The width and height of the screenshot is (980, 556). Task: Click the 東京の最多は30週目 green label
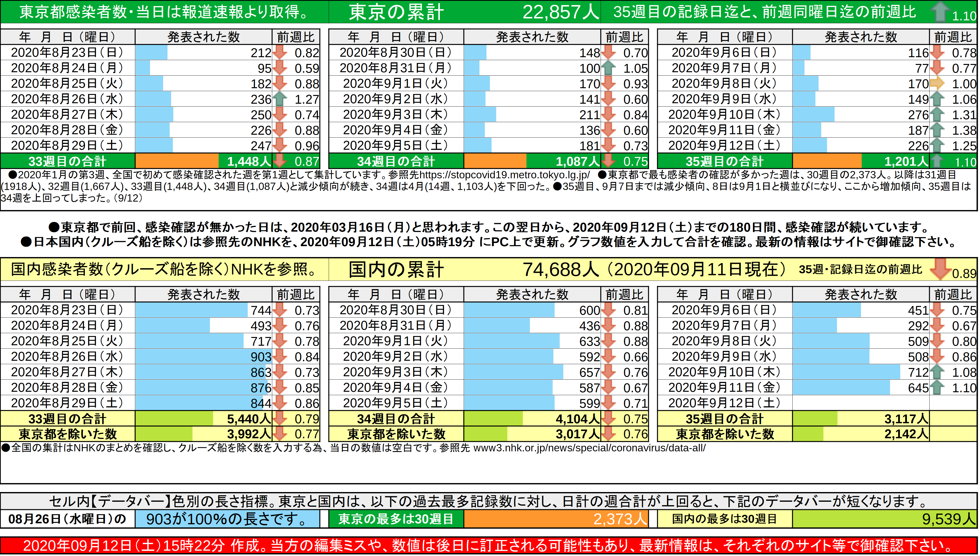coord(396,519)
